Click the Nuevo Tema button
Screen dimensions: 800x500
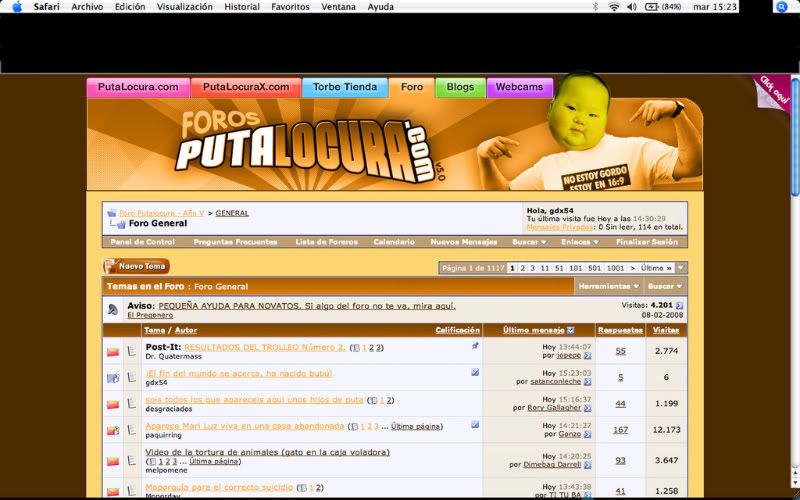[x=137, y=266]
